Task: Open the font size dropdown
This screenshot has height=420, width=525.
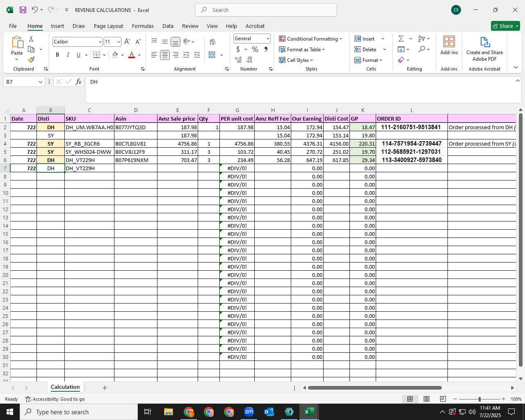Action: [119, 42]
